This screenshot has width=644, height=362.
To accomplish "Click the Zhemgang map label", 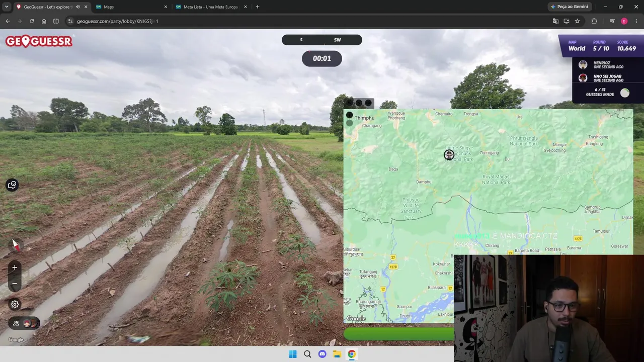I will coord(489,153).
